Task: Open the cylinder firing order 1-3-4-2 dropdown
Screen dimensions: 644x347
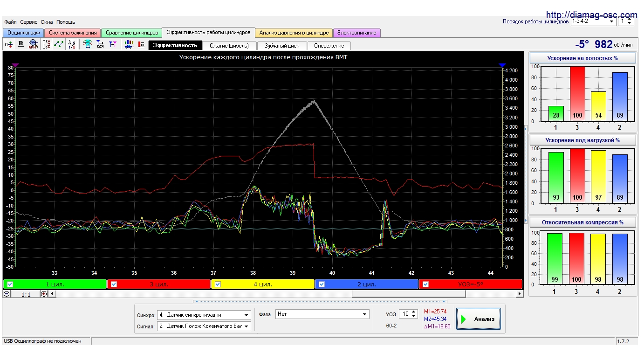Action: (x=593, y=21)
